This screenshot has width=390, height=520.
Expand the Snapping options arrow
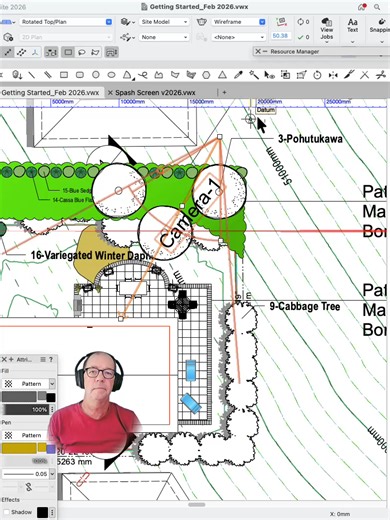[381, 42]
